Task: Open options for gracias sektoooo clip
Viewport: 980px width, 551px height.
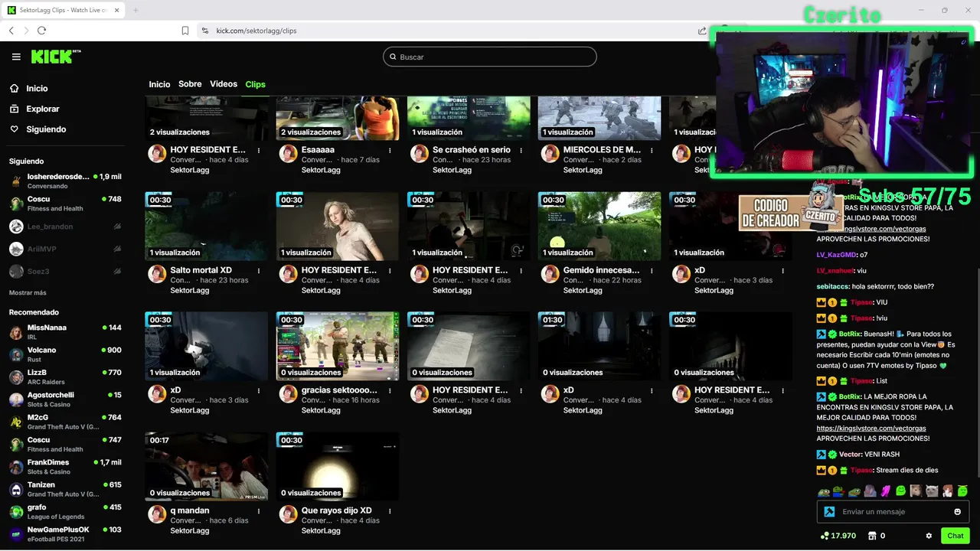Action: click(390, 391)
